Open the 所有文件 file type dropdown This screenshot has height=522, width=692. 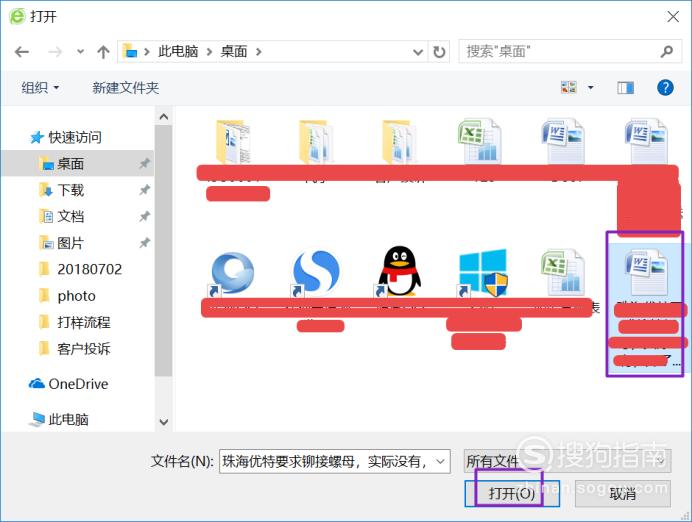point(568,461)
